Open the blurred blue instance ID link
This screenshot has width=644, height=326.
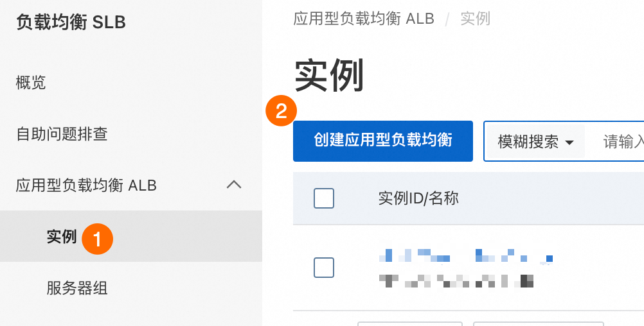[x=466, y=255]
